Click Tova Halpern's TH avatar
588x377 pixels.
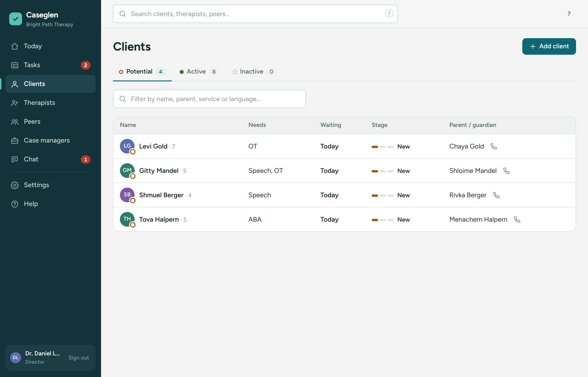coord(127,219)
